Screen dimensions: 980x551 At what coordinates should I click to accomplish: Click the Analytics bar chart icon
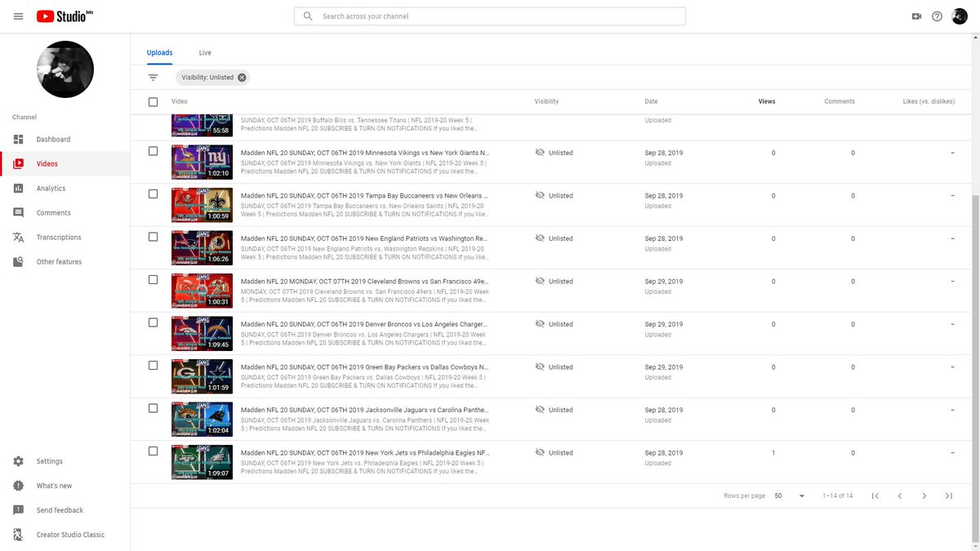point(18,189)
